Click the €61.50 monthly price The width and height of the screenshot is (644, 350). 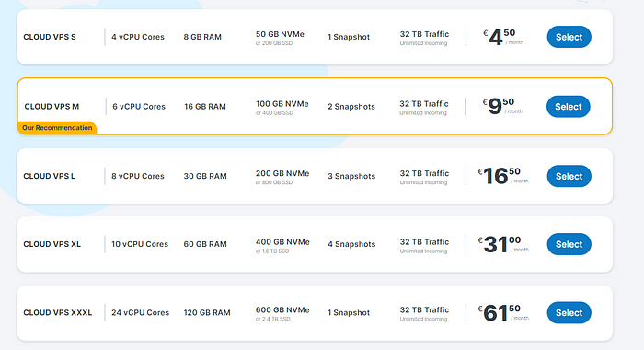tap(503, 312)
